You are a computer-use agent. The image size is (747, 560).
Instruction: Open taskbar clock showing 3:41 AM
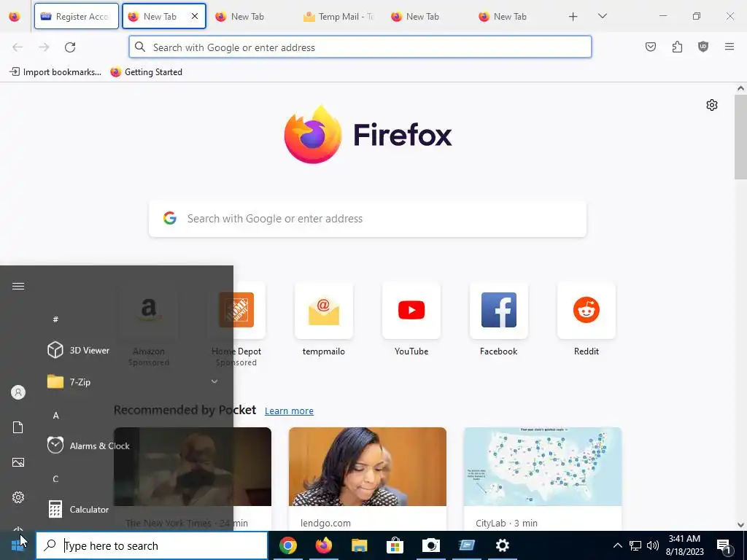[684, 545]
